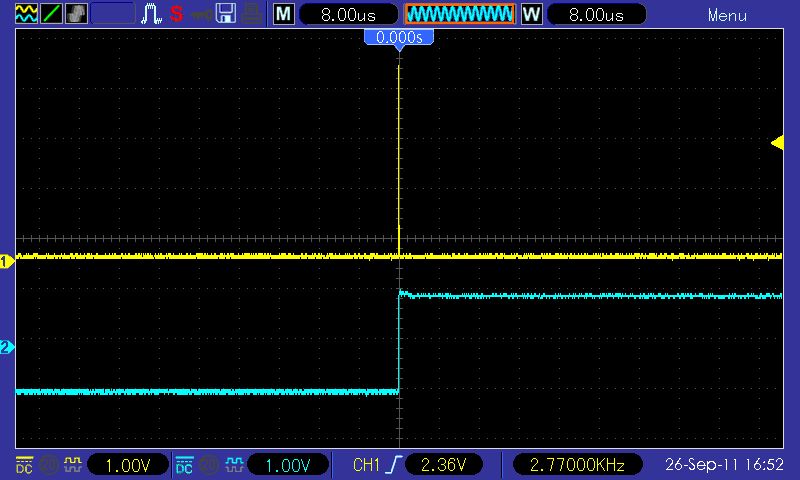Viewport: 800px width, 480px height.
Task: Select the W window timebase label
Action: 531,14
